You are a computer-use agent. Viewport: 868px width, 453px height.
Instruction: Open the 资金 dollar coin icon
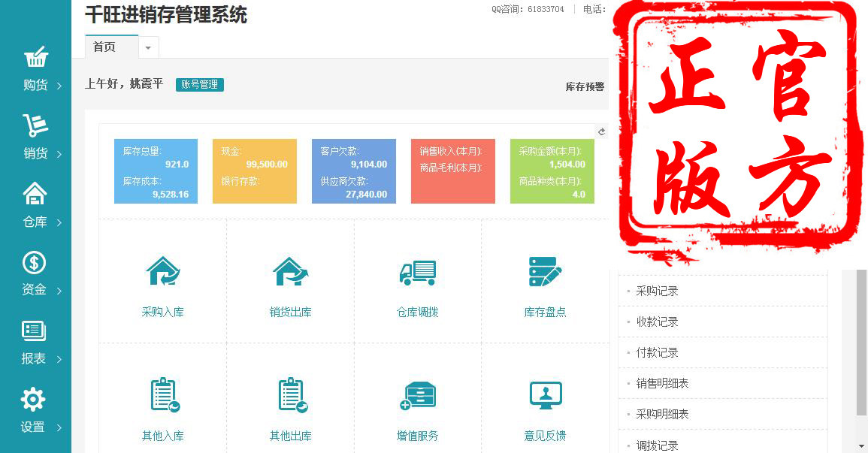click(34, 262)
